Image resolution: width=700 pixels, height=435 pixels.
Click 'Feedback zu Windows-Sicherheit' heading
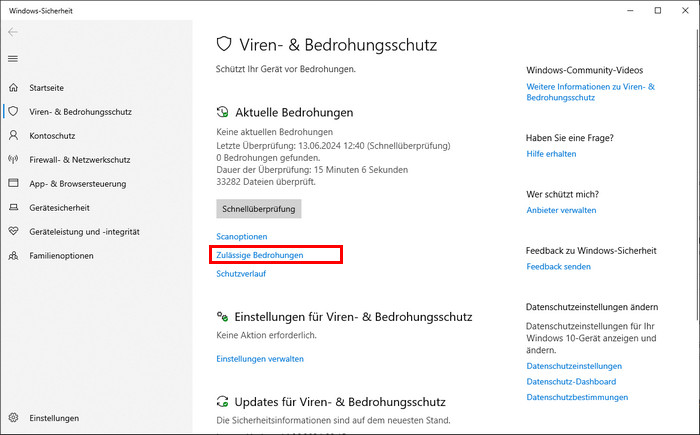591,251
